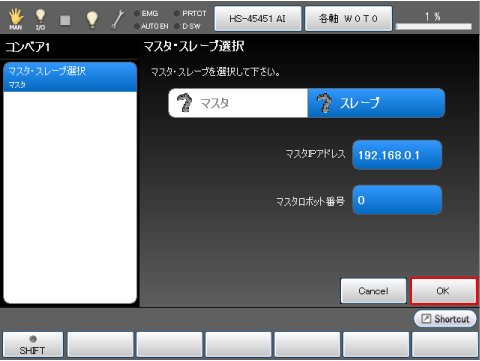This screenshot has height=361, width=480.
Task: Select マスタ・スレーブ選択 item in left list
Action: (x=70, y=77)
